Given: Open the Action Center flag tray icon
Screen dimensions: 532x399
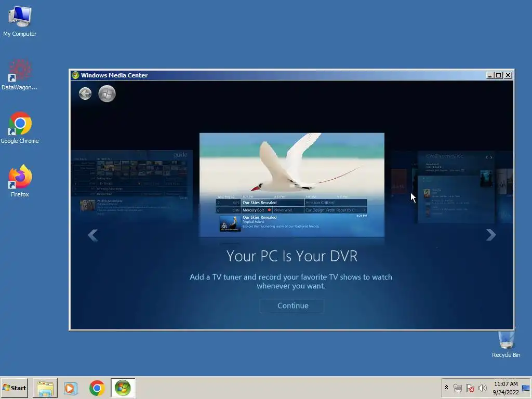Looking at the screenshot, I should (x=470, y=388).
